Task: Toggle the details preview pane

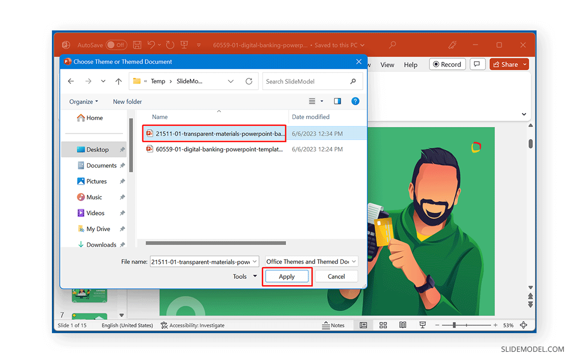Action: coord(337,101)
